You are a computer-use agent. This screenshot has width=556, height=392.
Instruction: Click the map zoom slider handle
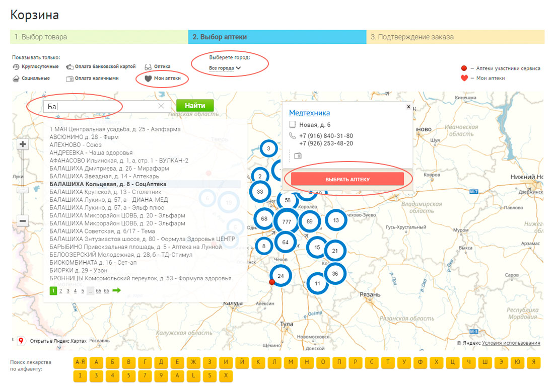point(23,190)
